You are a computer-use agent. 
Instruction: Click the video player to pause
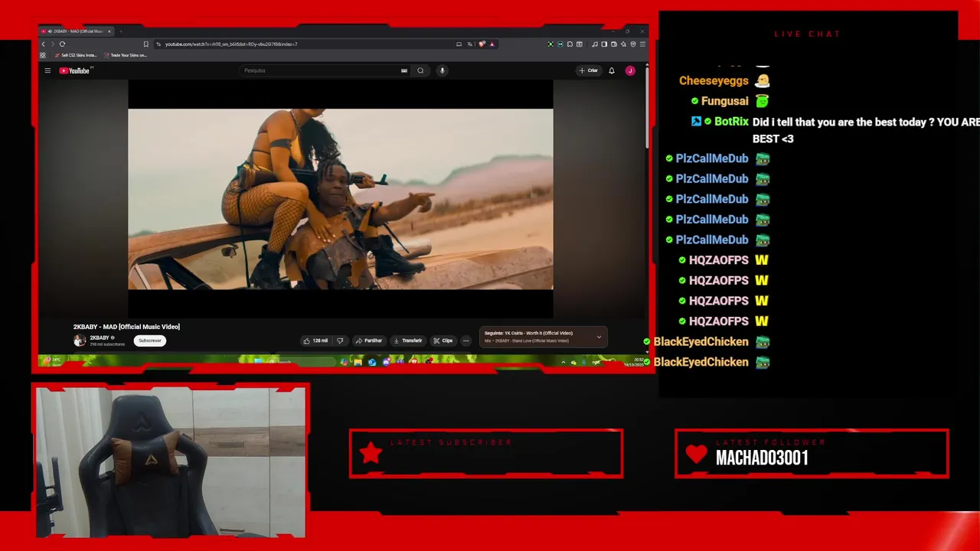[x=340, y=199]
